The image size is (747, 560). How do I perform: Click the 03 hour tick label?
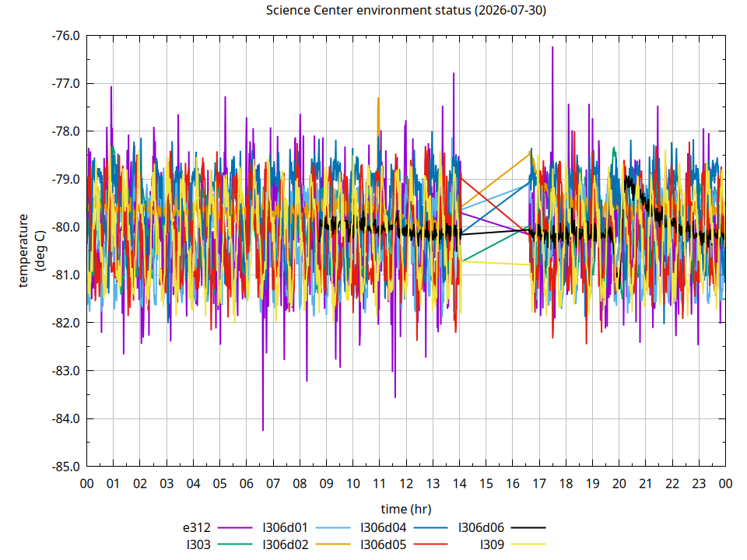pos(167,484)
